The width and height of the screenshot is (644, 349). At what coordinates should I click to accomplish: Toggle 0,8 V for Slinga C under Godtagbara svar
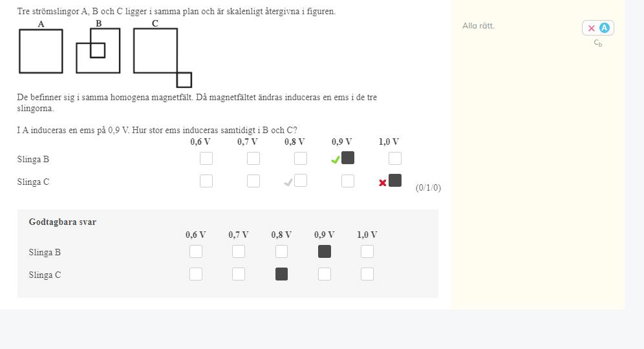(x=281, y=274)
